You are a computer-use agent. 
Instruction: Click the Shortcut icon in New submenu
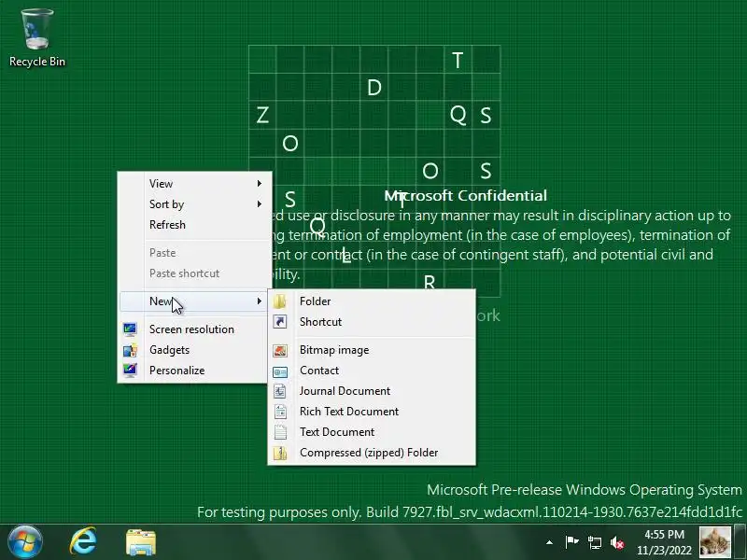click(x=279, y=321)
